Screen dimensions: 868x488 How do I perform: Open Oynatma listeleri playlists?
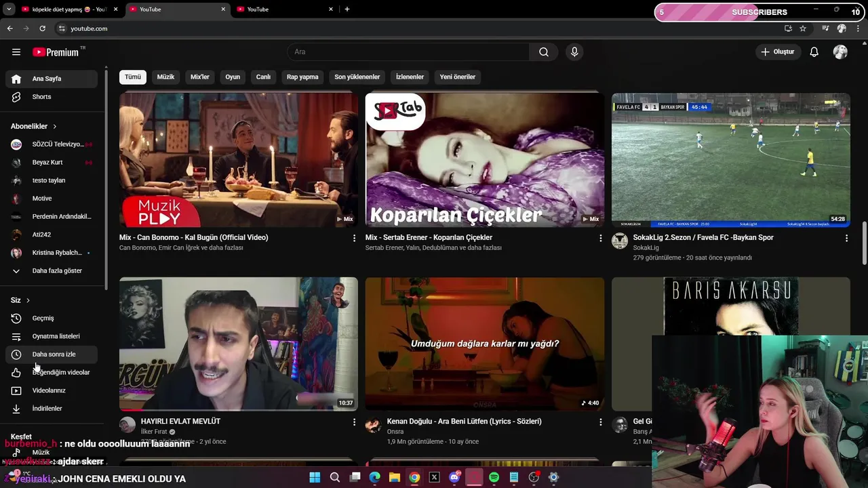pos(52,336)
